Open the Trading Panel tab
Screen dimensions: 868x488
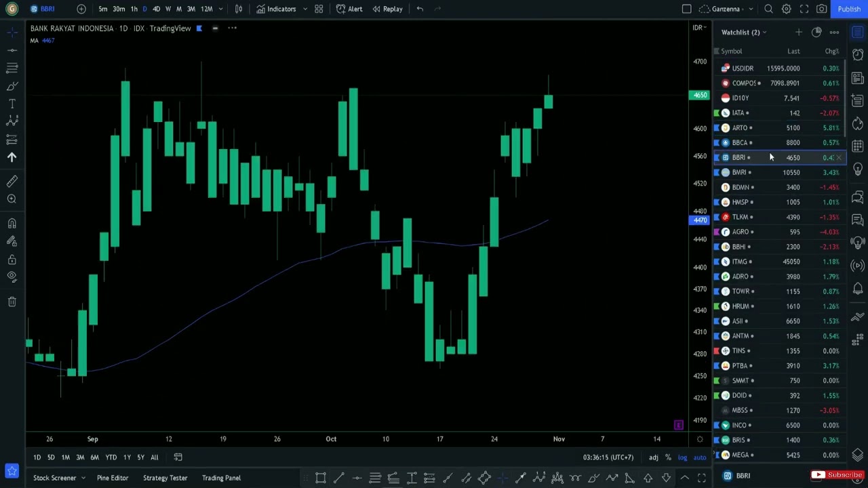tap(221, 478)
